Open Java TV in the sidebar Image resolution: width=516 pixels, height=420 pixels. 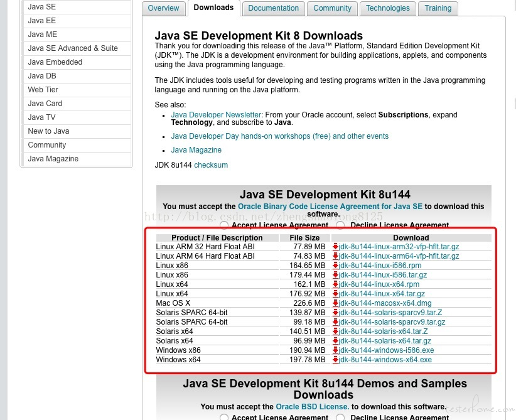pyautogui.click(x=77, y=117)
